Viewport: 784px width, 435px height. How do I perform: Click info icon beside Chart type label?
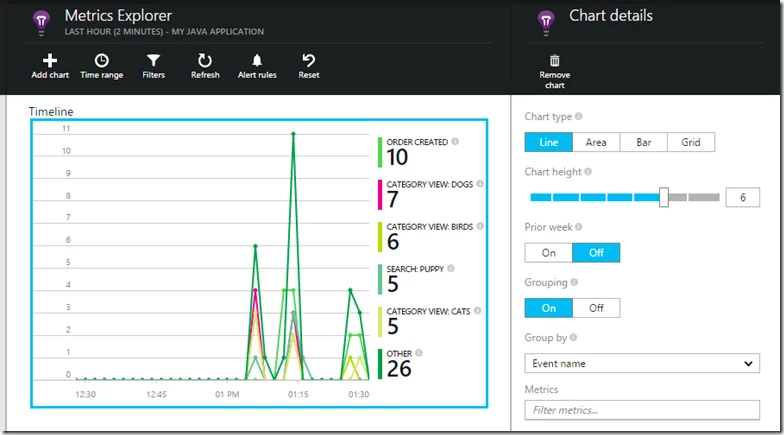point(579,117)
